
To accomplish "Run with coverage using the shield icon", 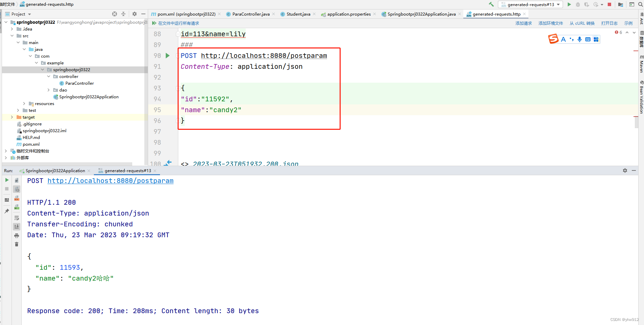I will click(587, 4).
